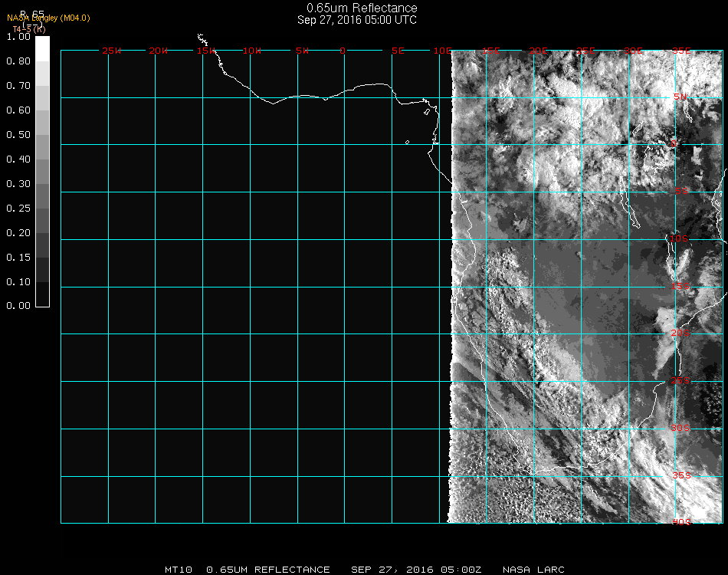The image size is (728, 575).
Task: Click the 30E longitude label
Action: (x=633, y=51)
